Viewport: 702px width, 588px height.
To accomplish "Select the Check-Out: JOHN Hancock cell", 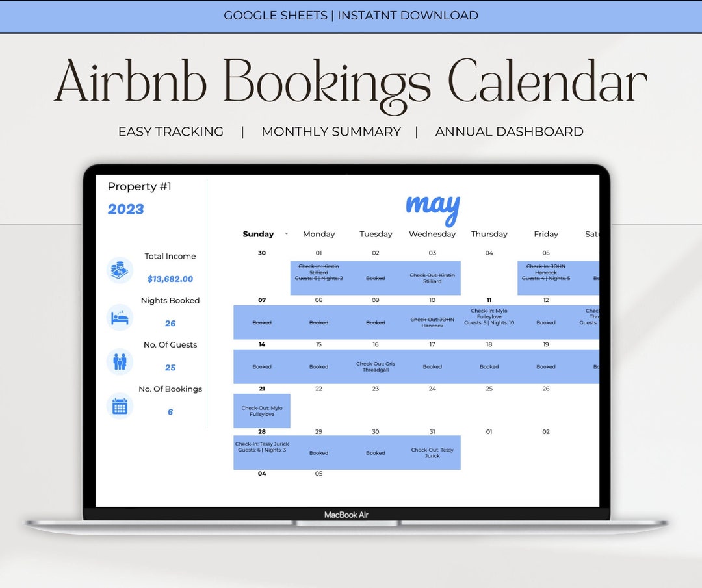I will tap(432, 320).
